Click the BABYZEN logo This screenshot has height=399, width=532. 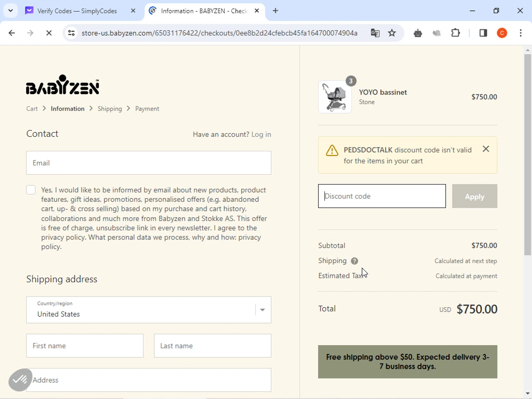[x=63, y=84]
